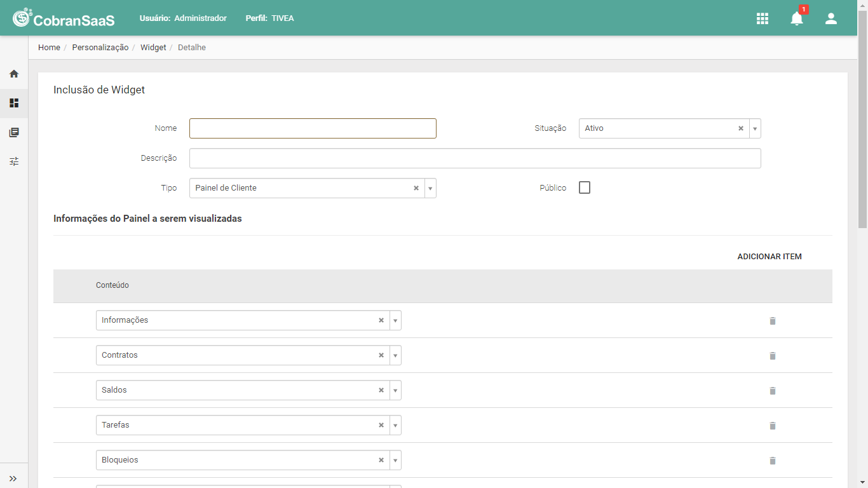Clear the Bloqueios selection

pyautogui.click(x=381, y=460)
